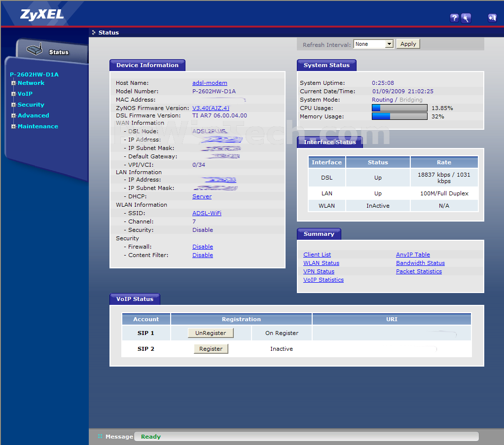This screenshot has width=504, height=445.
Task: Open the WLAN Status link
Action: coord(321,263)
